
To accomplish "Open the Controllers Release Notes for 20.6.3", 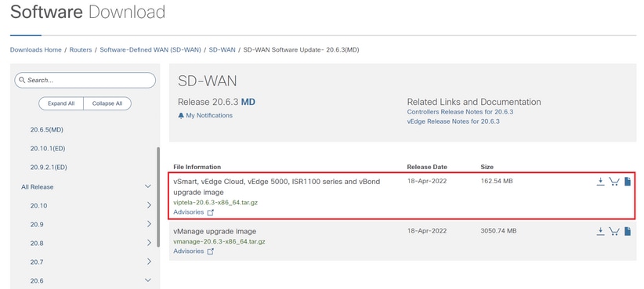I will click(460, 112).
